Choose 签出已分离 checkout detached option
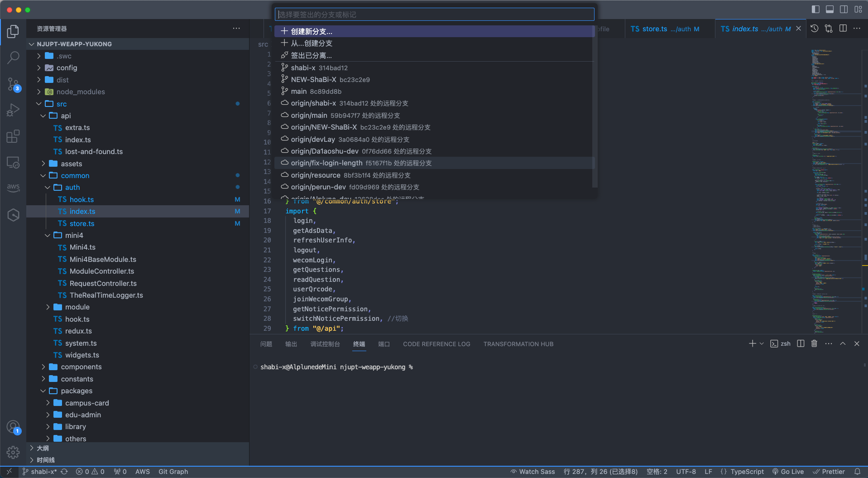Viewport: 868px width, 478px height. (x=434, y=55)
